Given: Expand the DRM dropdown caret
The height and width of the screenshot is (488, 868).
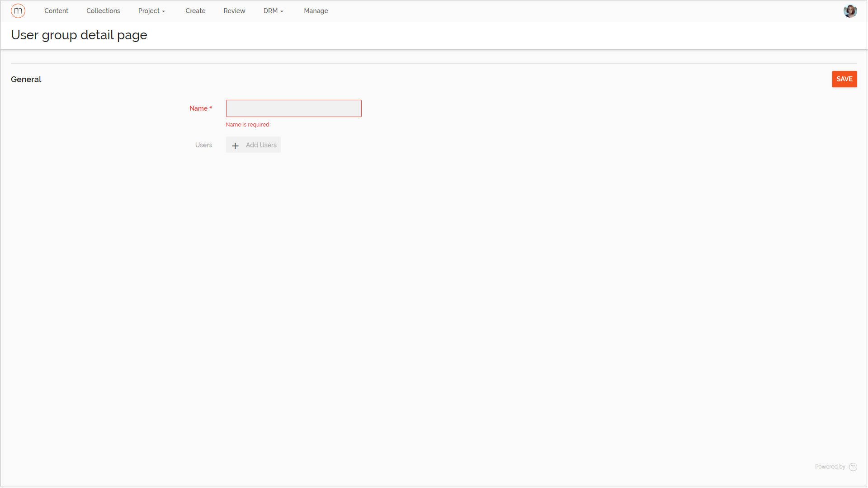Looking at the screenshot, I should [282, 12].
